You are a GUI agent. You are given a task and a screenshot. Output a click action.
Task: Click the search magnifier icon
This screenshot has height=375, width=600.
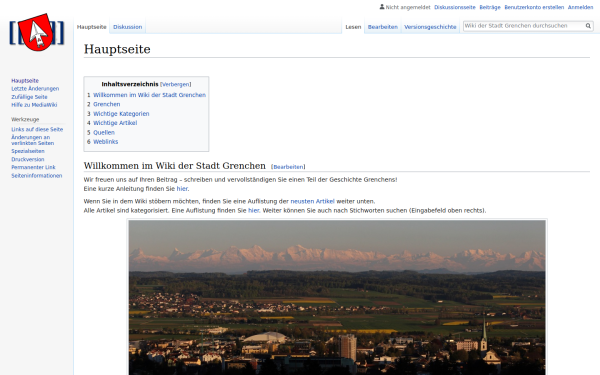[x=588, y=26]
